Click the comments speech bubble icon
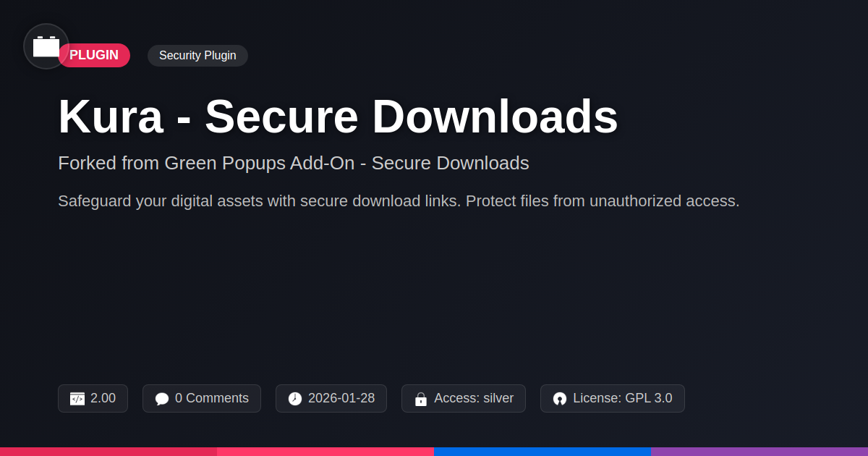868x456 pixels. tap(162, 399)
